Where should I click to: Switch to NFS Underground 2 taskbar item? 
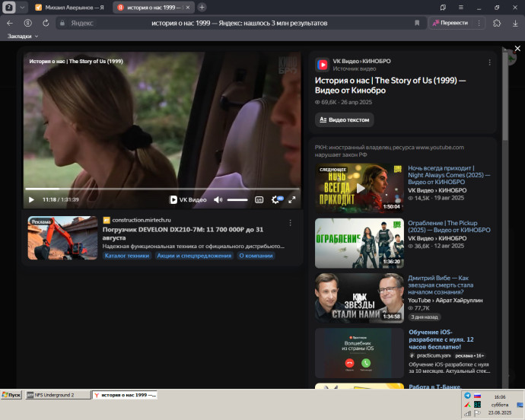click(x=58, y=395)
